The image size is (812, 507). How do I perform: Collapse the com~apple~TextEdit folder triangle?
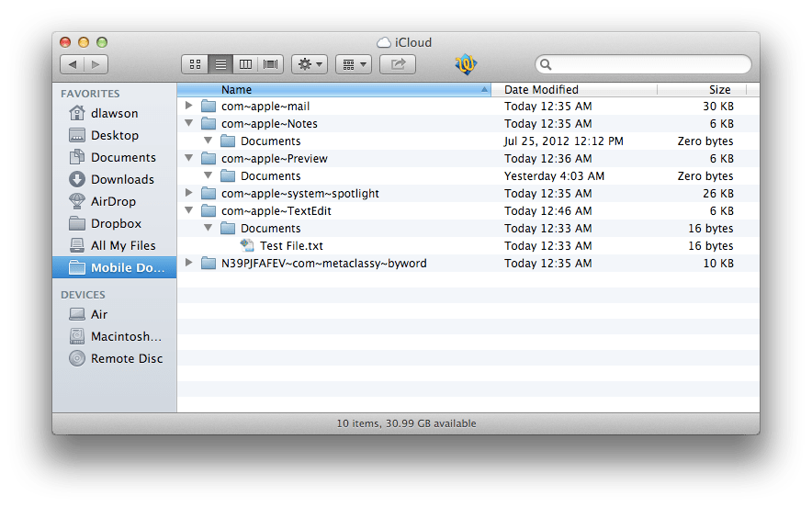(189, 210)
